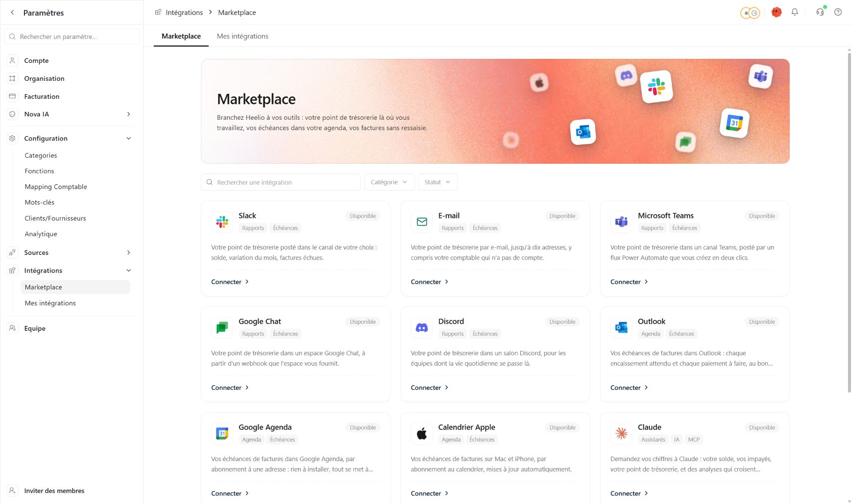The height and width of the screenshot is (504, 852).
Task: Click the Google Agenda calendar icon
Action: click(222, 433)
